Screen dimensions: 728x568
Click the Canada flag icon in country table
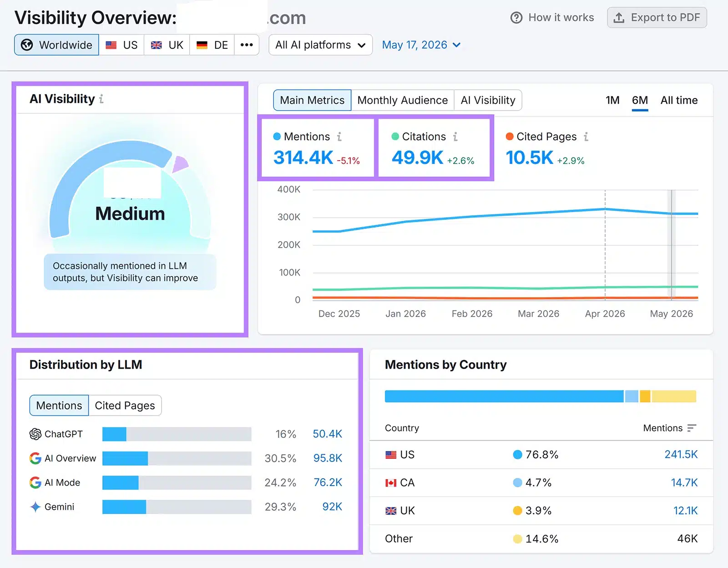391,483
